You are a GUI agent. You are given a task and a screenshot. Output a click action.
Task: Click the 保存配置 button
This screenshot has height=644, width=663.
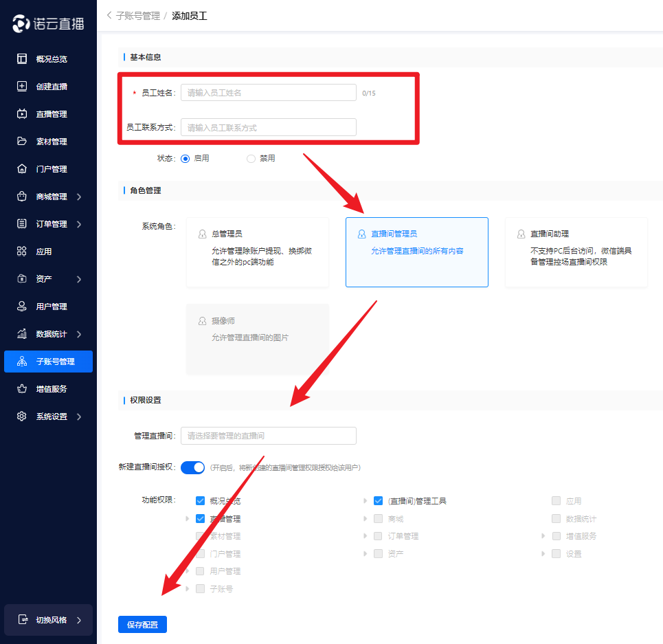(142, 625)
